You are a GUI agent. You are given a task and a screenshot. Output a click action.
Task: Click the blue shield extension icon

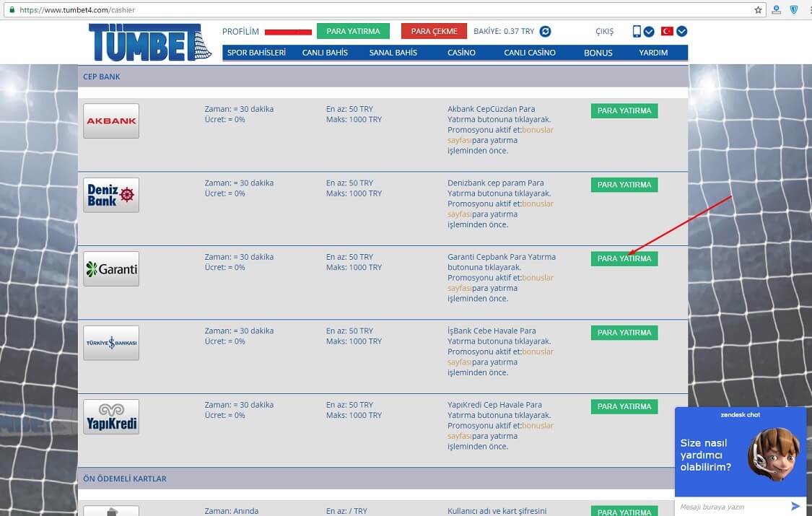794,10
